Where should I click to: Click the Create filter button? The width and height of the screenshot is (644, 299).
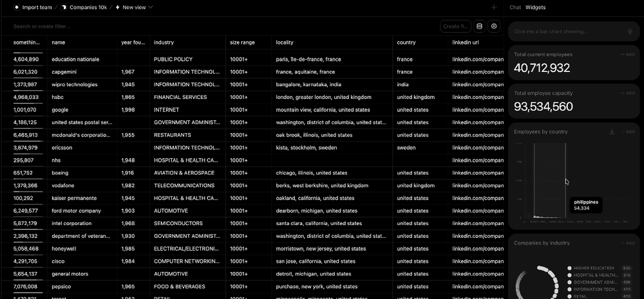pos(455,26)
